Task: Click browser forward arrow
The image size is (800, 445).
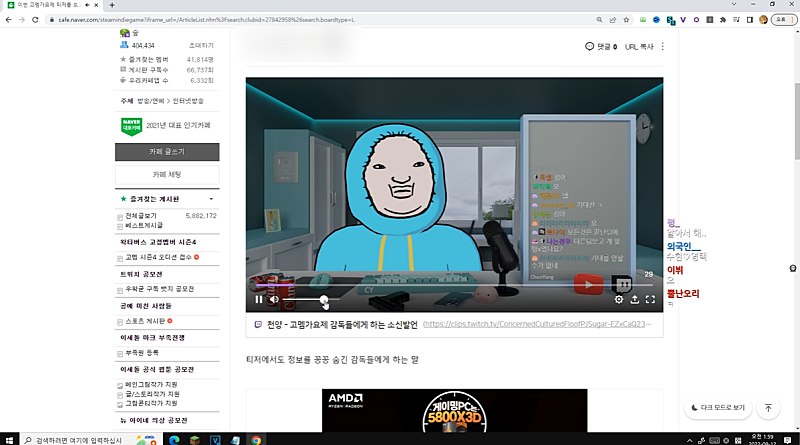Action: tap(21, 19)
